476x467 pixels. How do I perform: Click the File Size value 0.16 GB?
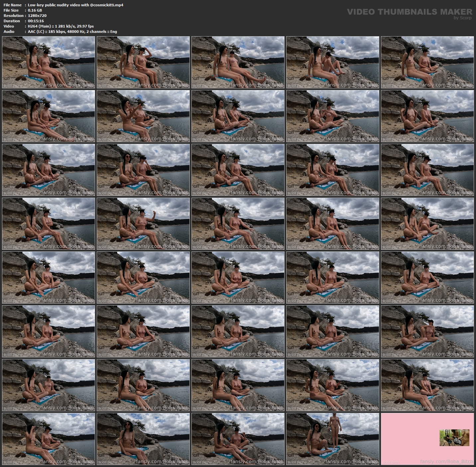pyautogui.click(x=35, y=10)
